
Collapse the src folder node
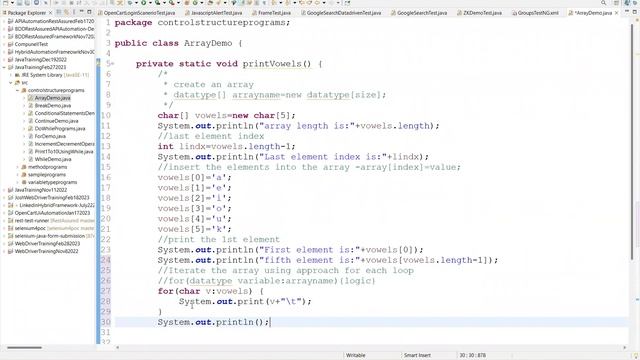click(x=11, y=83)
